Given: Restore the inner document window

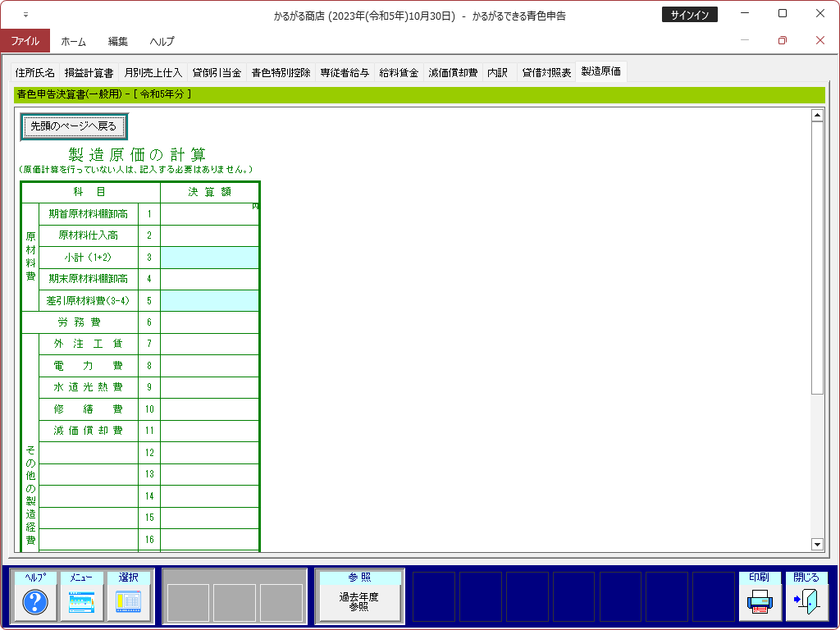Looking at the screenshot, I should [x=782, y=41].
